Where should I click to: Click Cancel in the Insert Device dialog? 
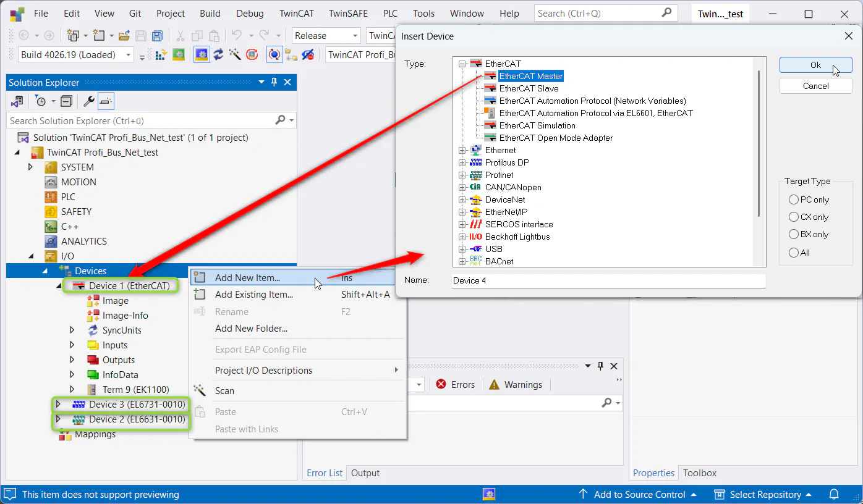coord(815,86)
